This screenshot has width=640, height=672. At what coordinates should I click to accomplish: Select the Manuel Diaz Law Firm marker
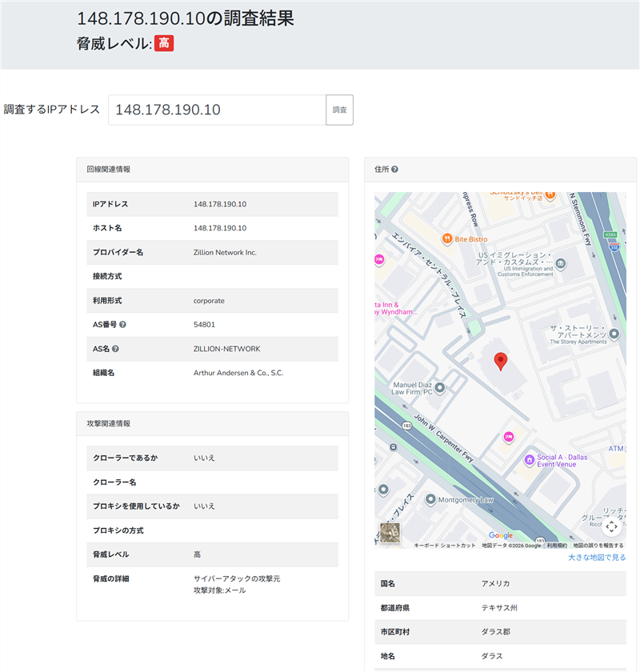click(439, 387)
